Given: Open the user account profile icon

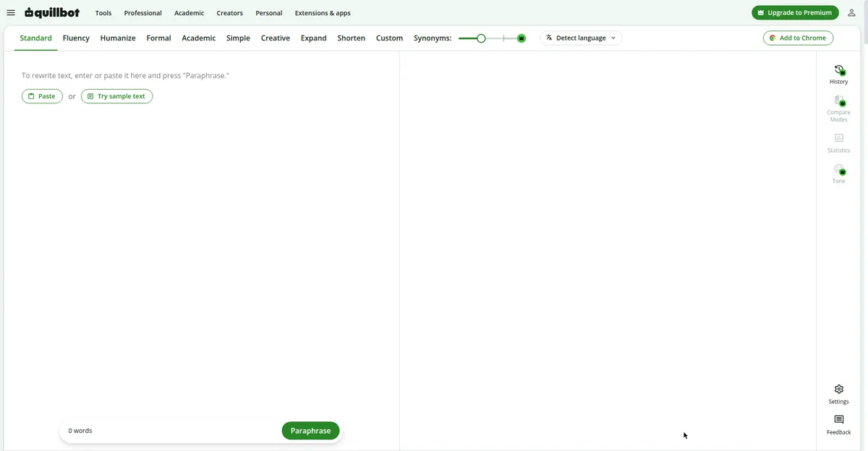Looking at the screenshot, I should 852,12.
